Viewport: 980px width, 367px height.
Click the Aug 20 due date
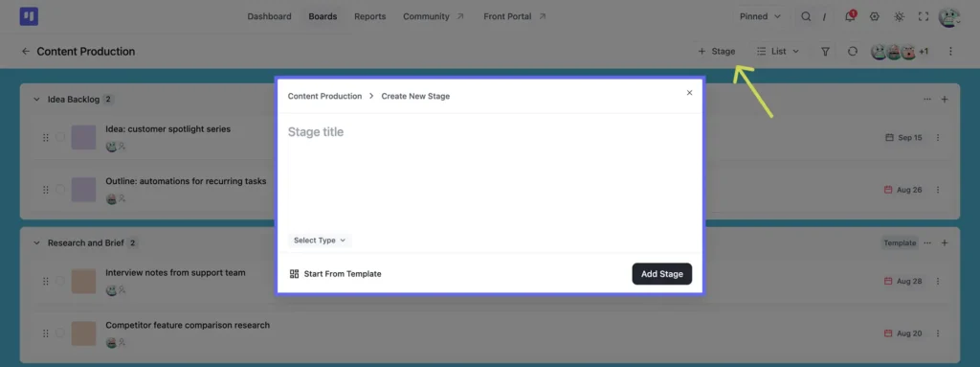903,333
